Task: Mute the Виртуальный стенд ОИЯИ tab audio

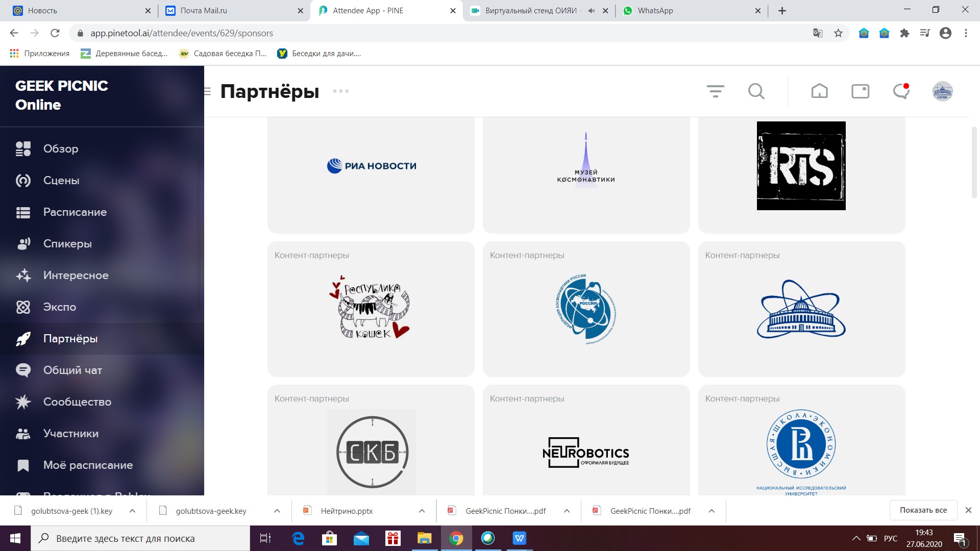Action: pos(592,11)
